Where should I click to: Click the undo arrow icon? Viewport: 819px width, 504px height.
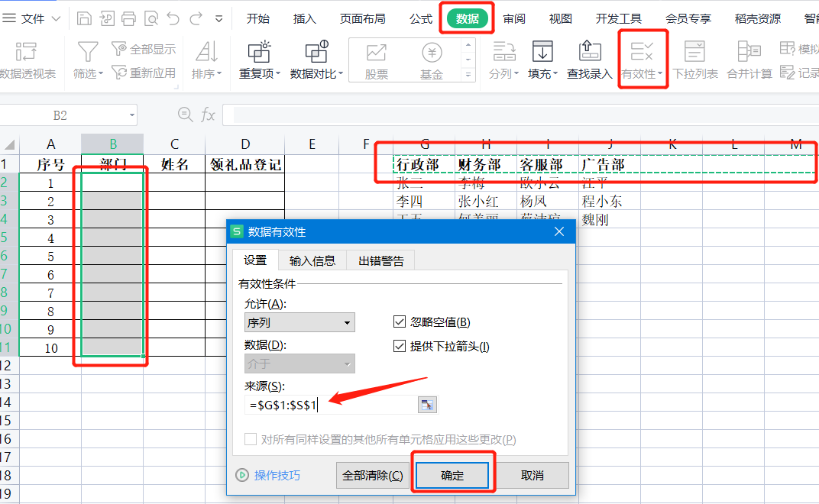pyautogui.click(x=173, y=19)
